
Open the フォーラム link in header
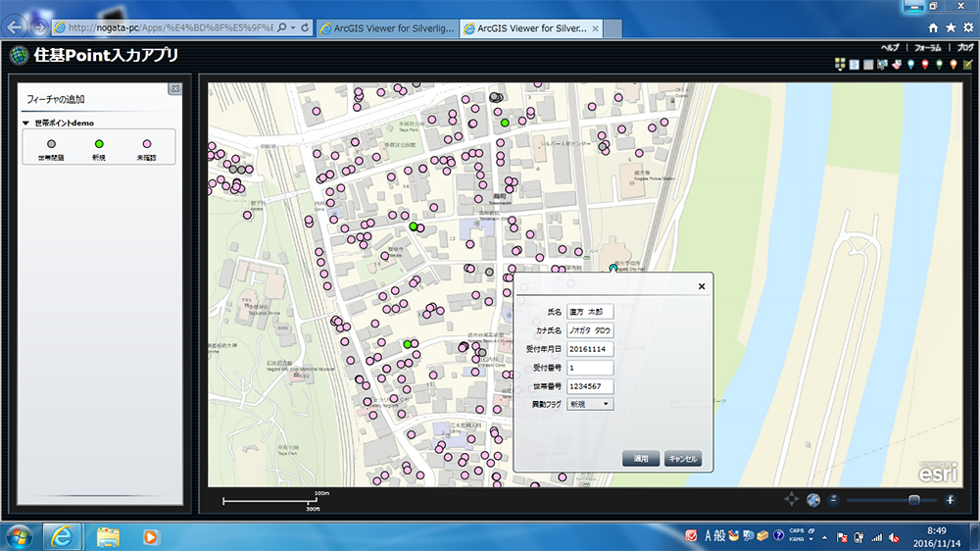[x=928, y=47]
